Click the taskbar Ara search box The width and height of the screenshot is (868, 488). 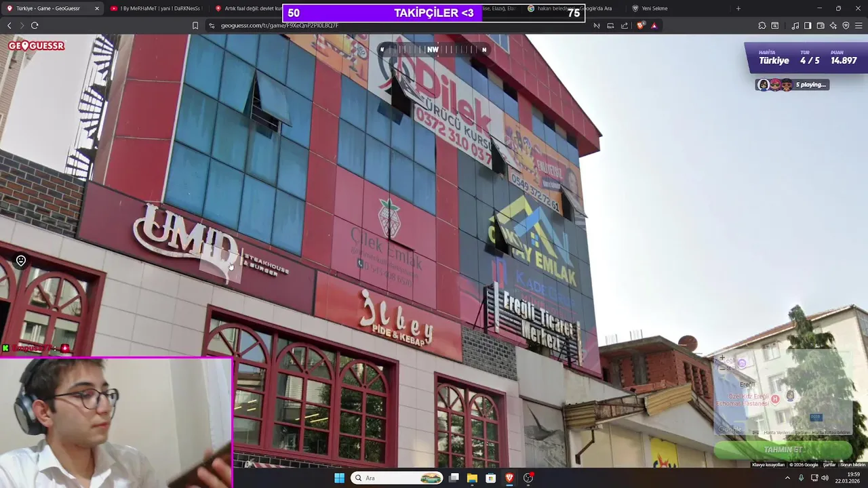pyautogui.click(x=397, y=478)
